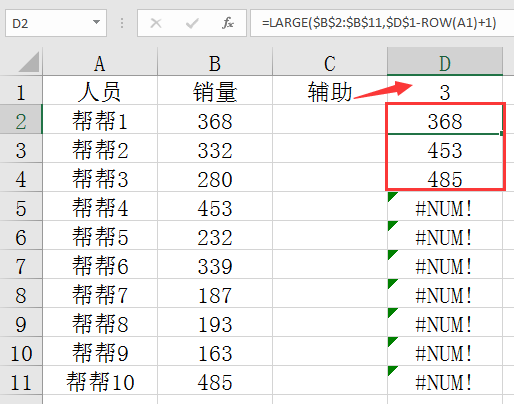Click #NUM! error cell in row 11

pos(445,380)
